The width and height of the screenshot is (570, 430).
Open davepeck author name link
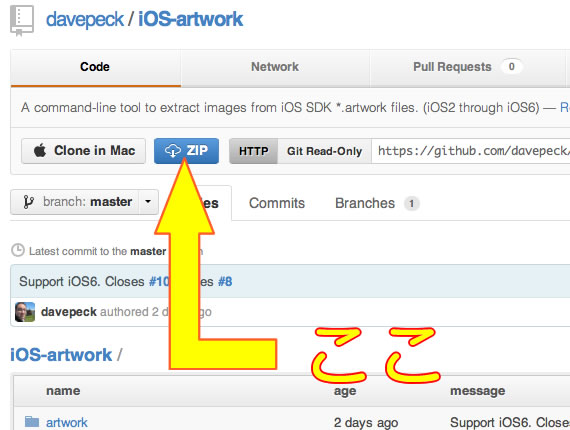pyautogui.click(x=69, y=312)
